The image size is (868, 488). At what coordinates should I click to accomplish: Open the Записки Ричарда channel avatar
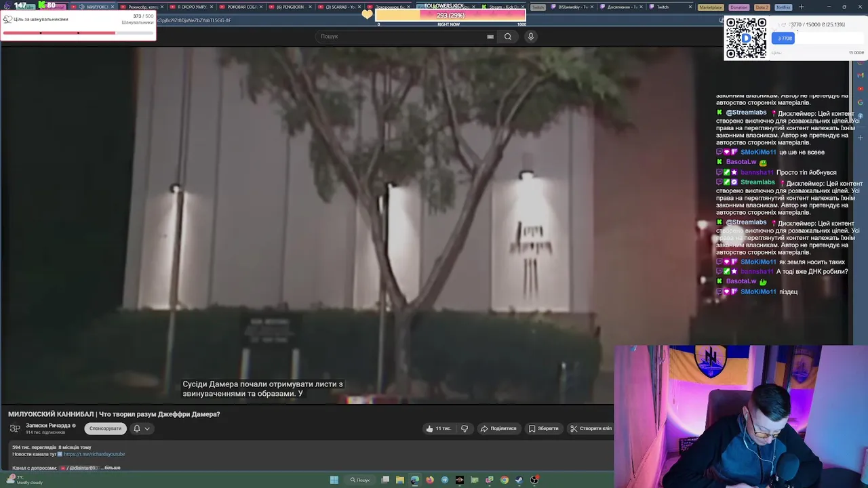click(15, 428)
